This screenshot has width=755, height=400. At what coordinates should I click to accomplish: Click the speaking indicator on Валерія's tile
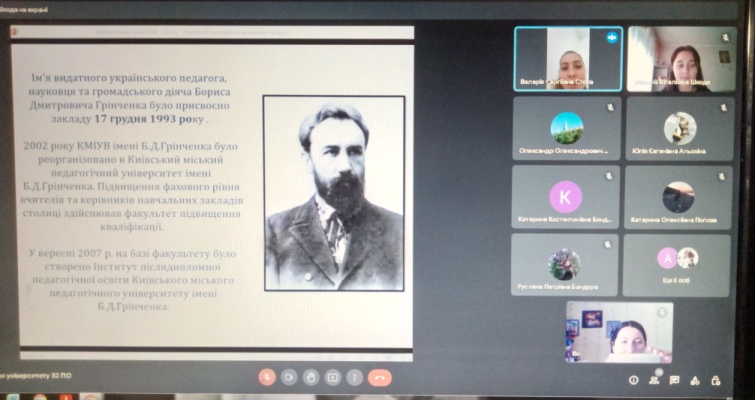(x=612, y=38)
